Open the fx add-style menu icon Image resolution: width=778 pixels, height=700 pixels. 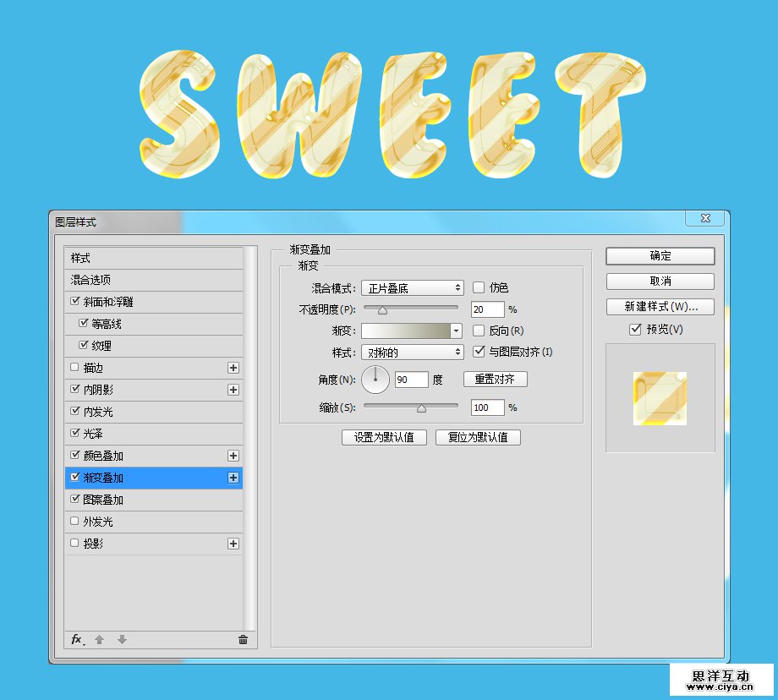coord(78,639)
